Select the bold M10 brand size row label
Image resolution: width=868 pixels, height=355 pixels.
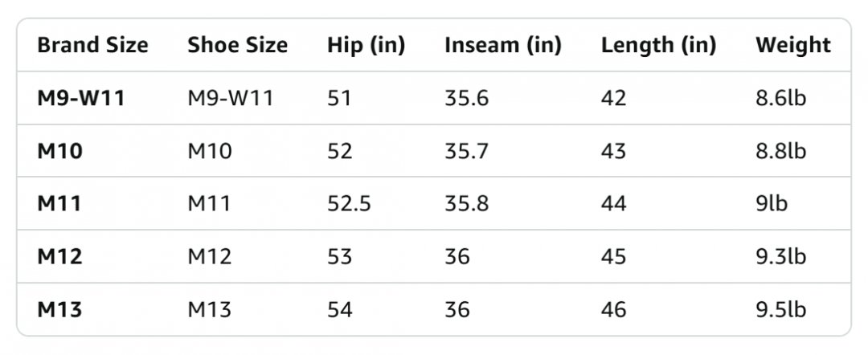59,151
